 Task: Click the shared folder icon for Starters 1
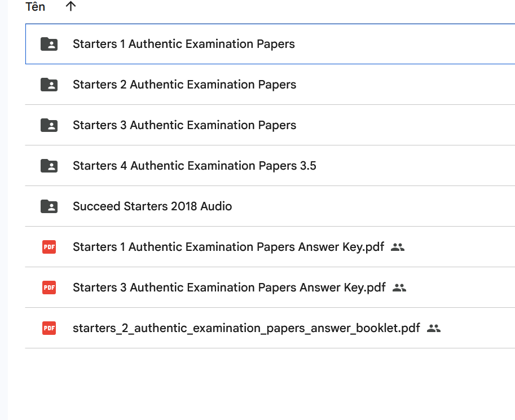click(50, 44)
